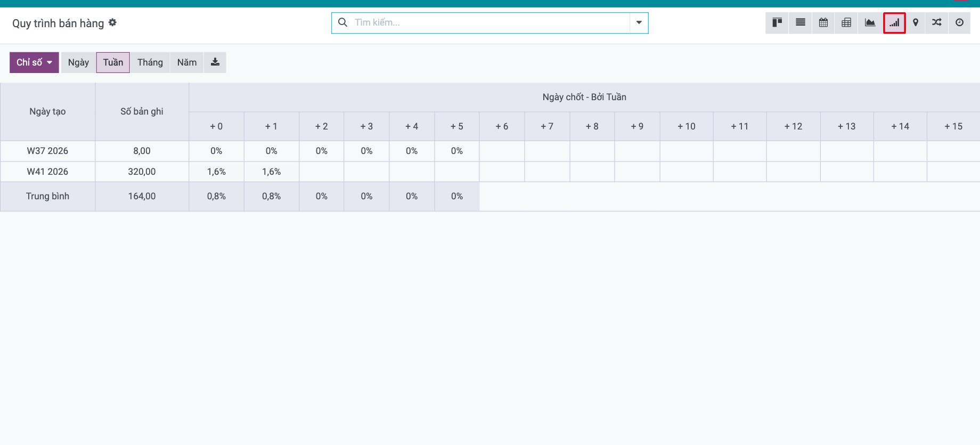Open Map view pin icon
The height and width of the screenshot is (445, 980).
click(916, 23)
